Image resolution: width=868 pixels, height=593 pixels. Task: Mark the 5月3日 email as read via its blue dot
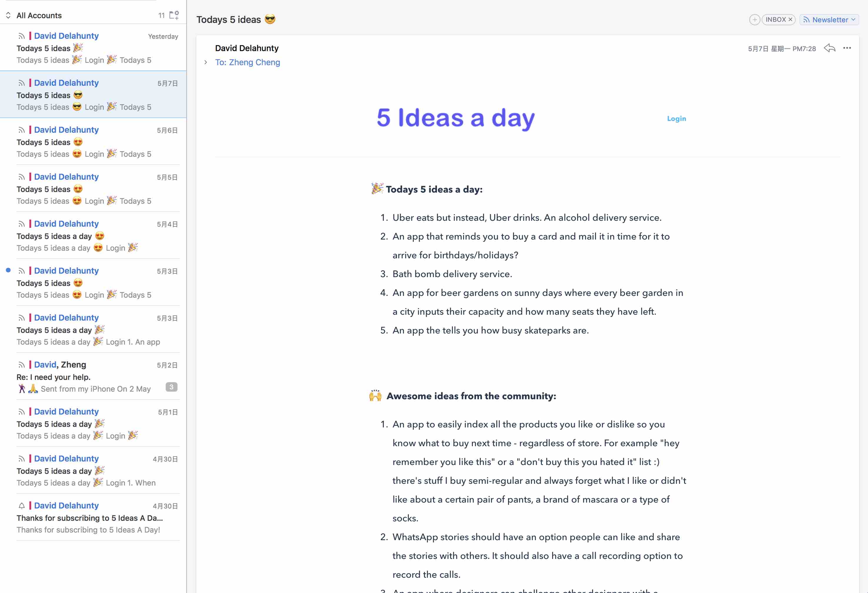8,270
